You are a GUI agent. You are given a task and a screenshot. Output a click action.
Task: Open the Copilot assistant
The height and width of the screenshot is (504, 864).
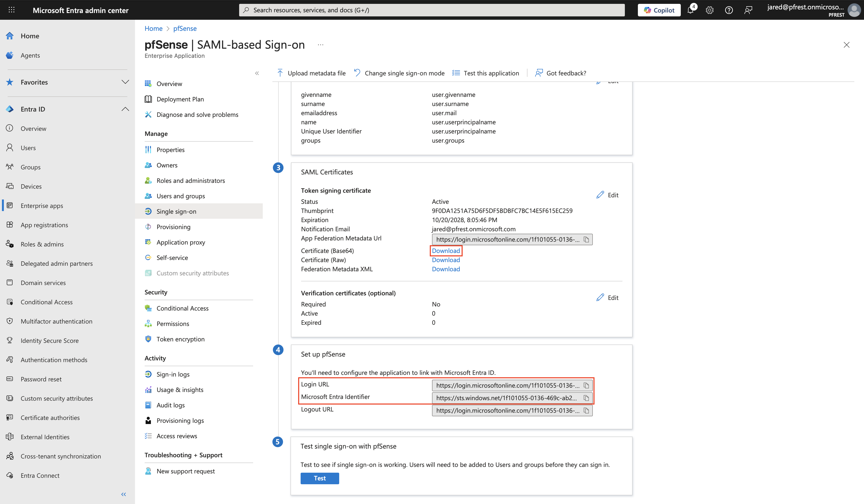pyautogui.click(x=659, y=10)
